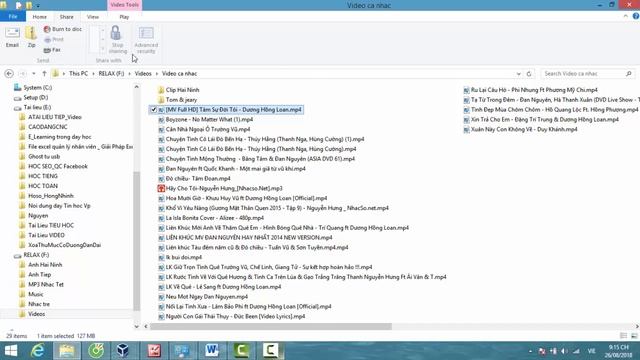Viewport: 640px width, 360px height.
Task: Switch to Play ribbon tab
Action: [124, 17]
